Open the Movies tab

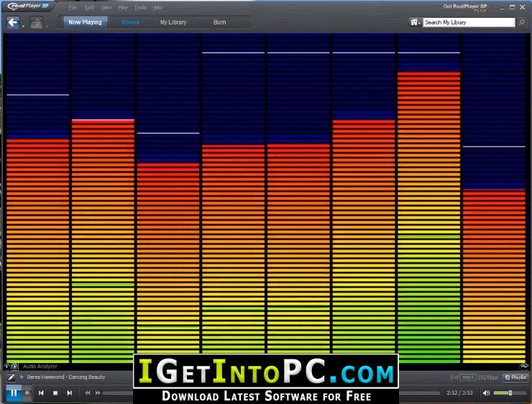130,22
